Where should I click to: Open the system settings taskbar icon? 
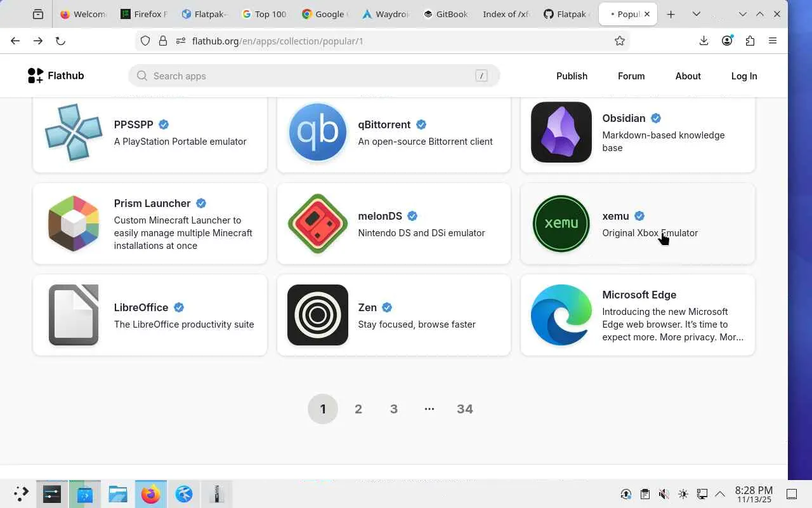coord(52,494)
